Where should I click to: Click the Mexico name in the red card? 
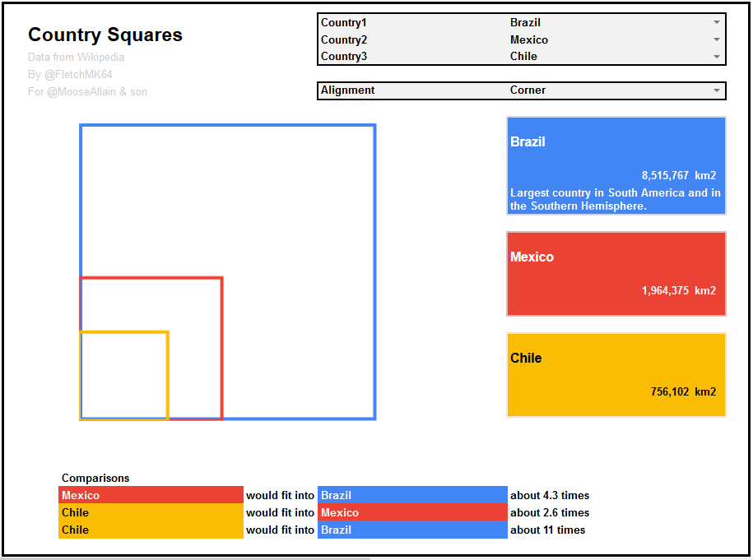click(x=532, y=257)
